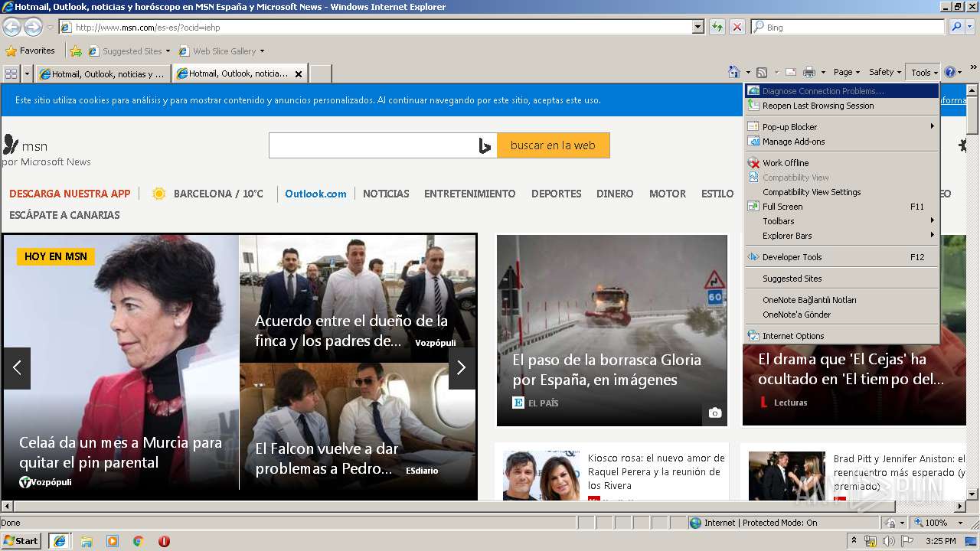
Task: Click the Help question mark icon
Action: coord(950,72)
